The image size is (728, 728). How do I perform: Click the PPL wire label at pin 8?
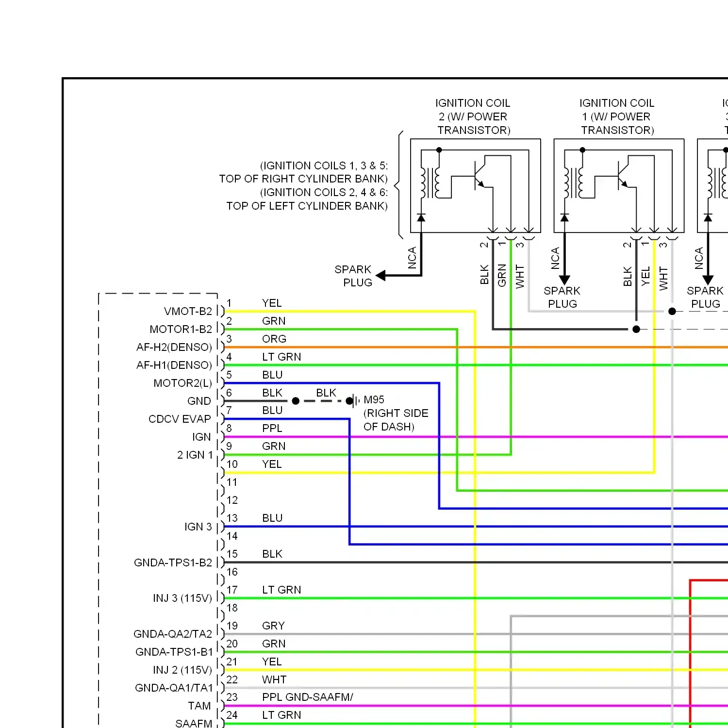click(x=272, y=428)
